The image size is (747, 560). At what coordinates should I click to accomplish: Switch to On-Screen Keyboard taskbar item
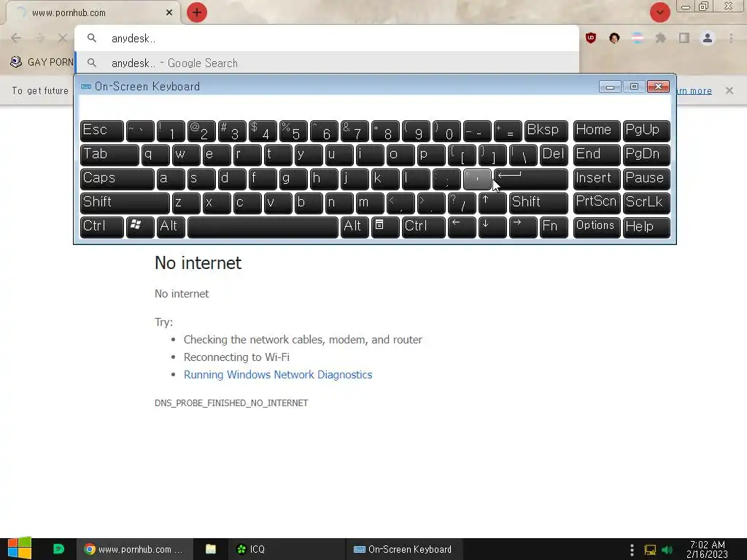[403, 549]
